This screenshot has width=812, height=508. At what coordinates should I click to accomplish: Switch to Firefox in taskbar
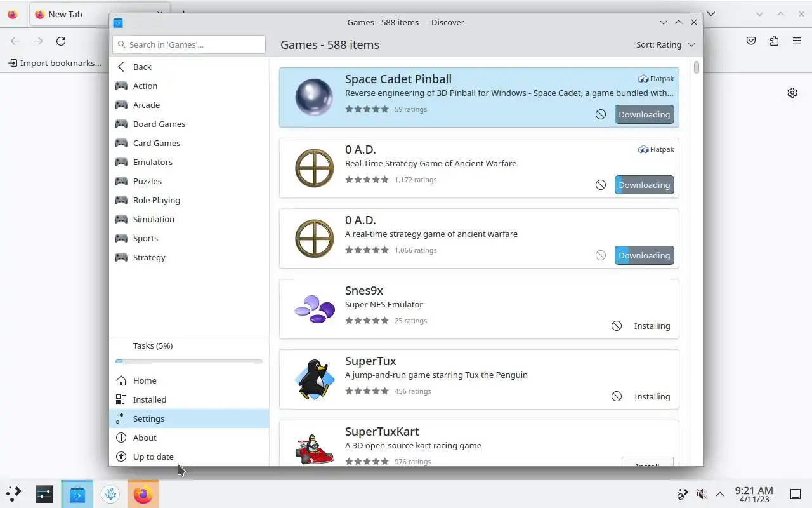tap(143, 494)
